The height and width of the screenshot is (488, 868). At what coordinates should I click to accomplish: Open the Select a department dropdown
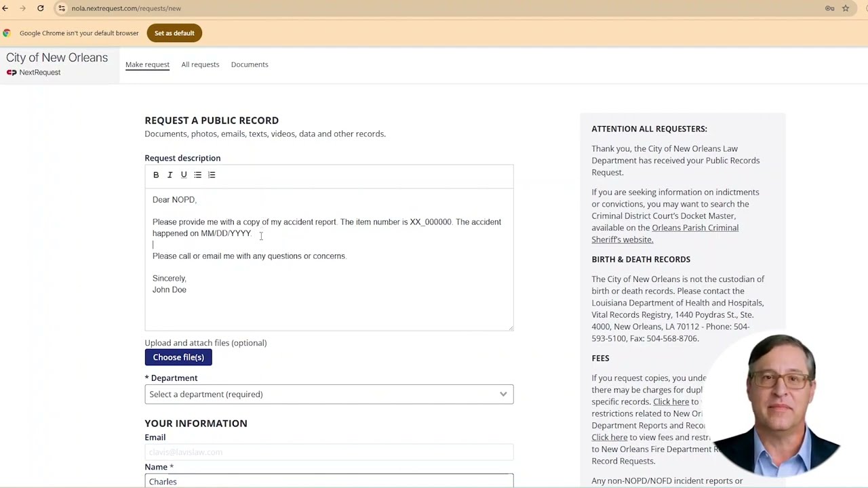pyautogui.click(x=329, y=394)
